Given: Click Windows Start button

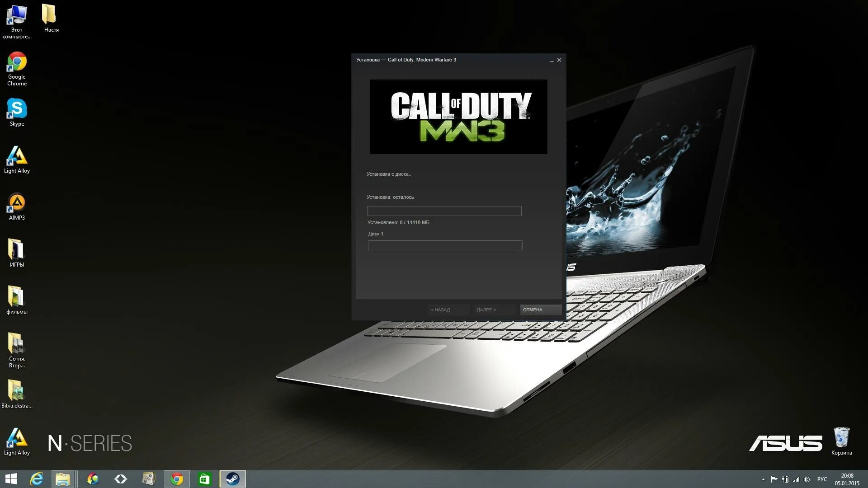Looking at the screenshot, I should (11, 479).
